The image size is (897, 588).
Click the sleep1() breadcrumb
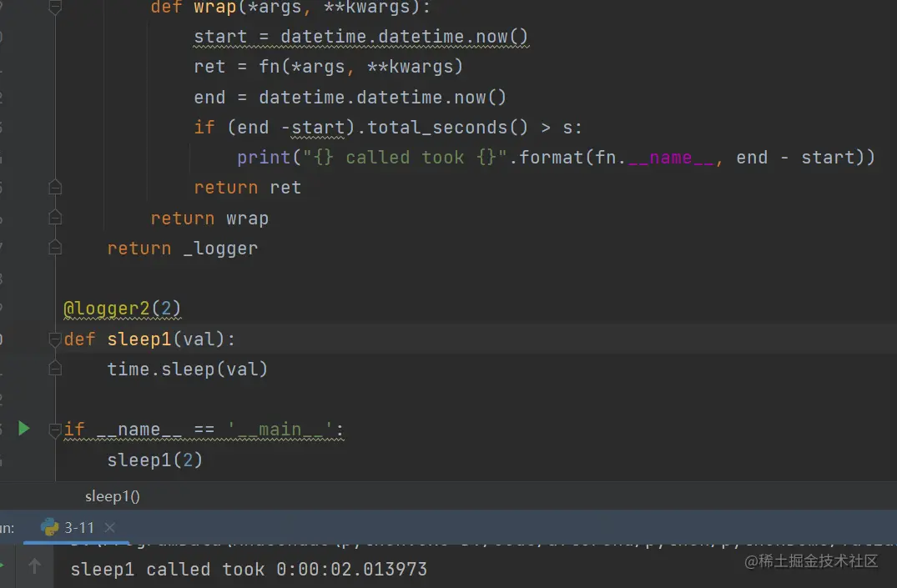112,496
